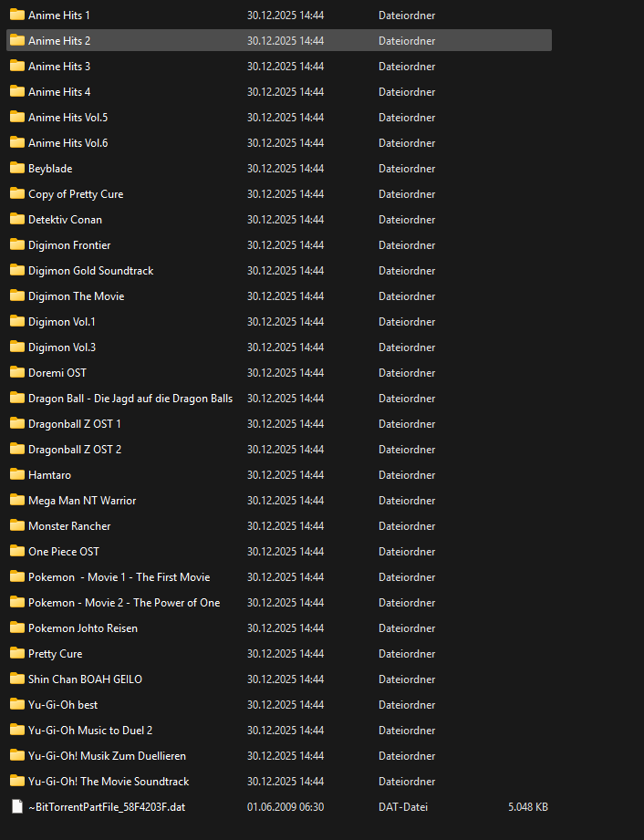The width and height of the screenshot is (644, 840).
Task: Select the Hamtaro folder icon
Action: pos(17,474)
